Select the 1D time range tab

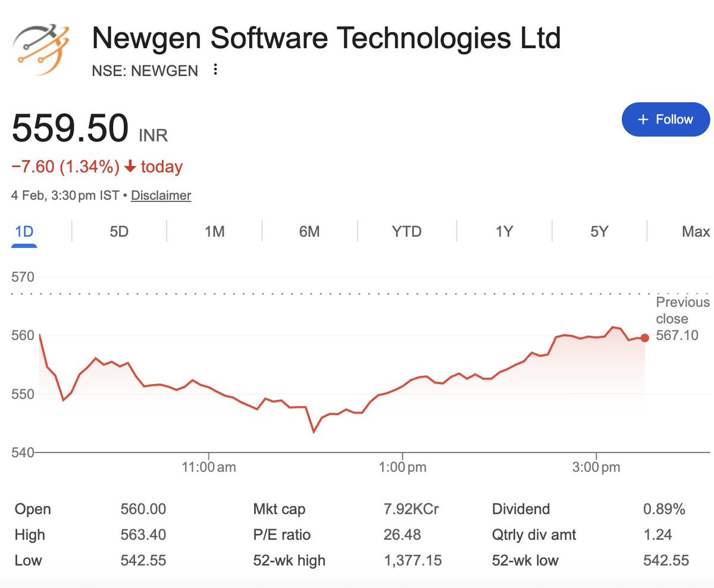pos(24,231)
